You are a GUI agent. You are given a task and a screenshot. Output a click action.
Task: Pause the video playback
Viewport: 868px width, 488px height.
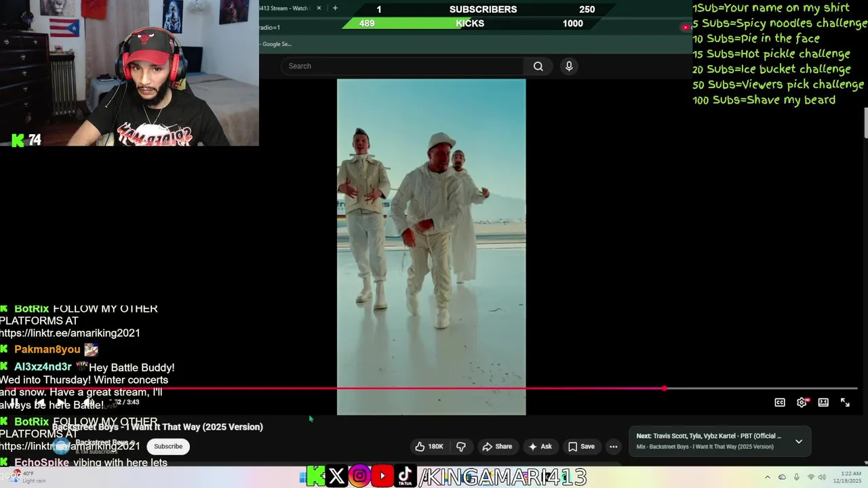14,403
